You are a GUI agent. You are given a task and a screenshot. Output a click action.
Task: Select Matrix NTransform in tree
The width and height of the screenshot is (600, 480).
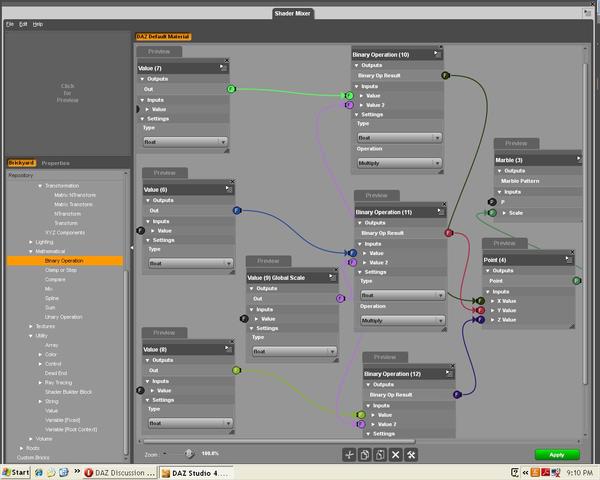pyautogui.click(x=75, y=195)
